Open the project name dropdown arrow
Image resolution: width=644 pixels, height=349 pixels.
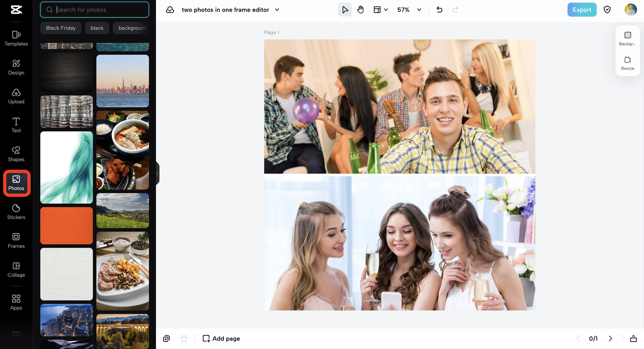pos(277,10)
